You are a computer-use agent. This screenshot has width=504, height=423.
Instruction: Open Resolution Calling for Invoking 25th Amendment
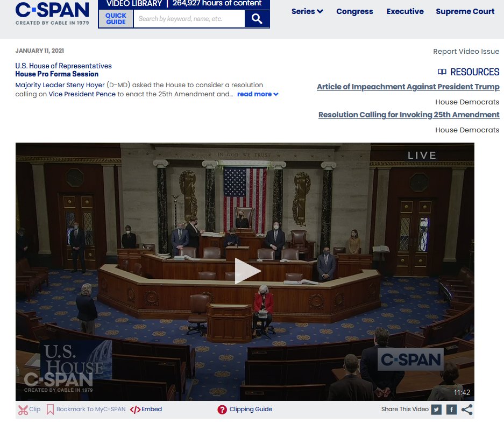[x=409, y=115]
